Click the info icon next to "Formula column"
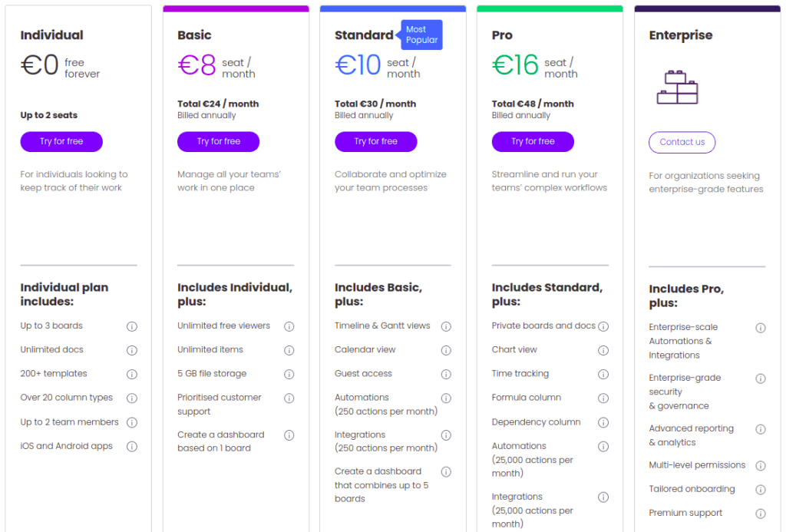Image resolution: width=786 pixels, height=532 pixels. point(603,398)
